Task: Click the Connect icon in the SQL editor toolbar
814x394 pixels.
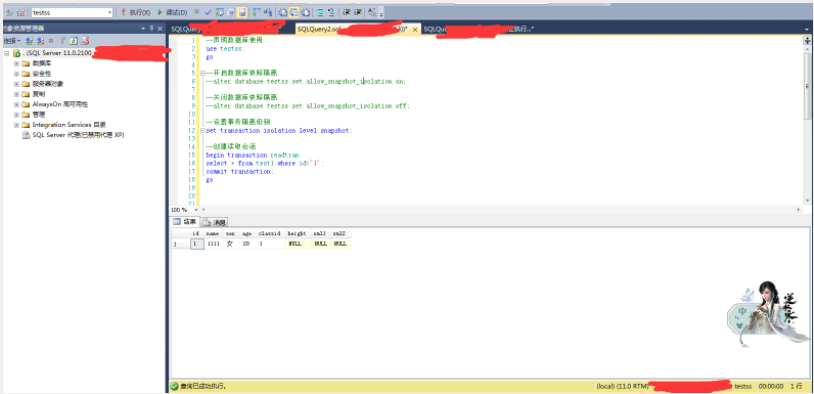Action: pos(10,12)
